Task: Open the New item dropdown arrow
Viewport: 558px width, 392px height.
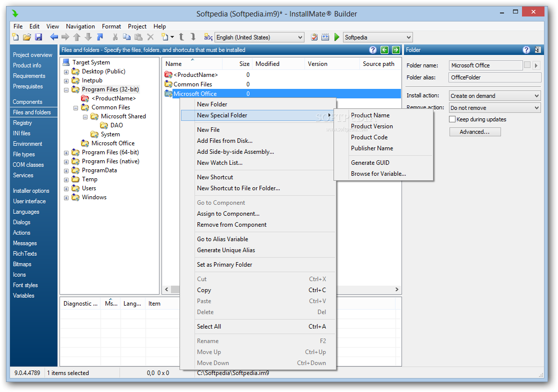Action: click(x=172, y=37)
